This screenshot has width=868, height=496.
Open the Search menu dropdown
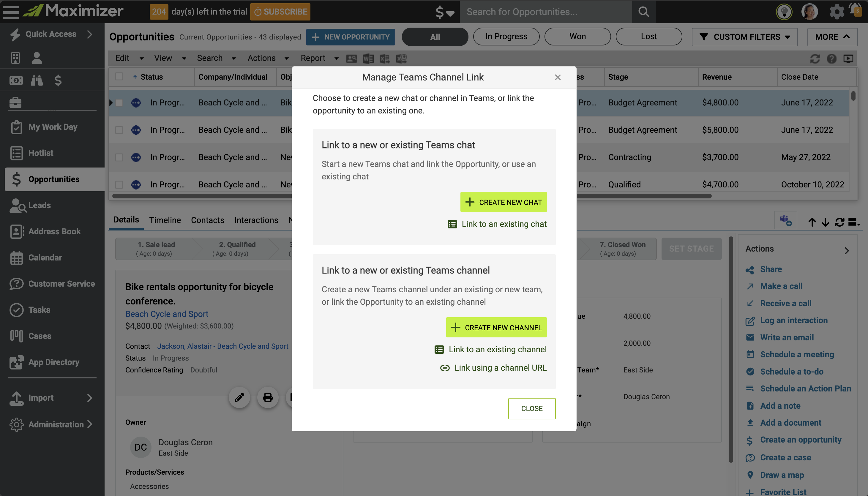coord(216,58)
